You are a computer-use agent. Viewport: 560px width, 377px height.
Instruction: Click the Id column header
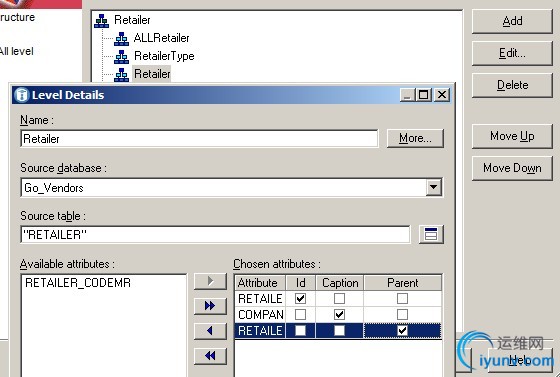point(300,283)
